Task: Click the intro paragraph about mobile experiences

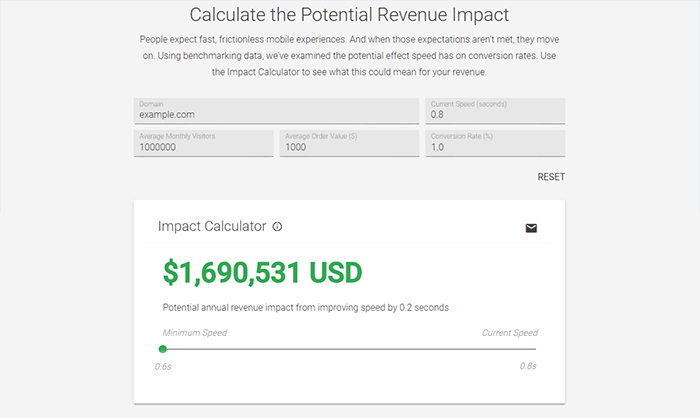Action: pos(349,56)
